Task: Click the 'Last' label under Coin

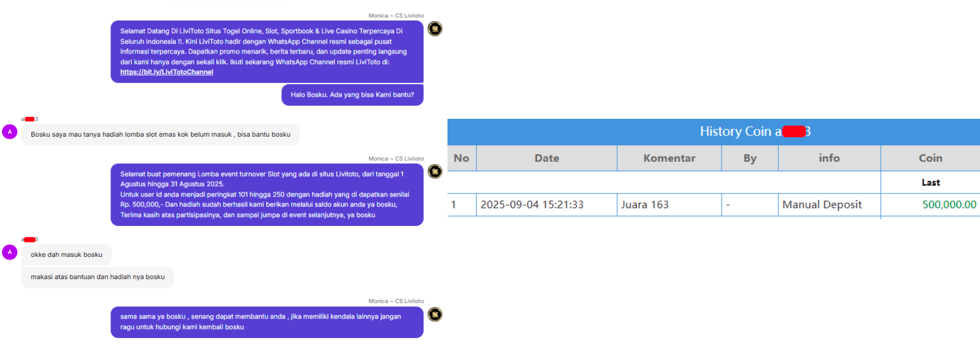Action: coord(931,182)
